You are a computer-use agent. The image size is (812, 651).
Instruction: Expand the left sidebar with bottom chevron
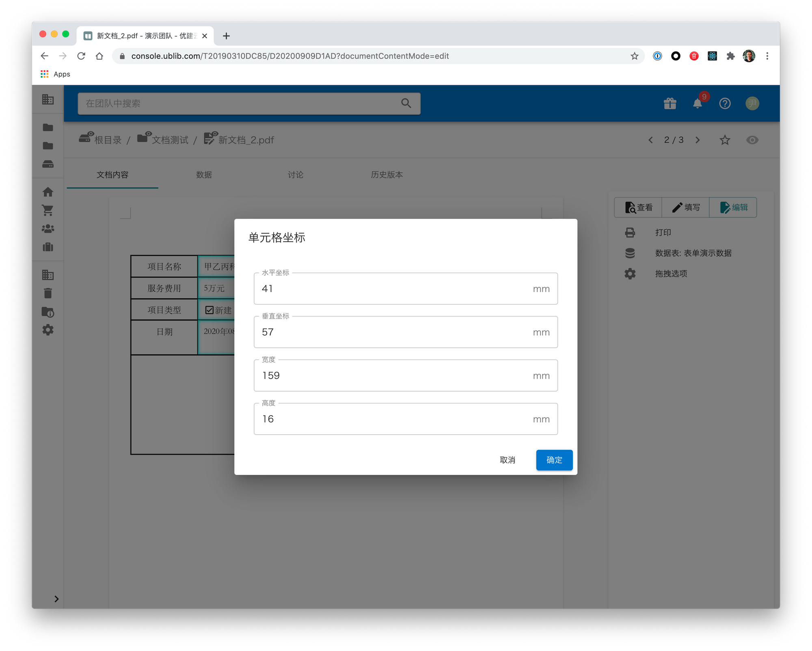[56, 599]
